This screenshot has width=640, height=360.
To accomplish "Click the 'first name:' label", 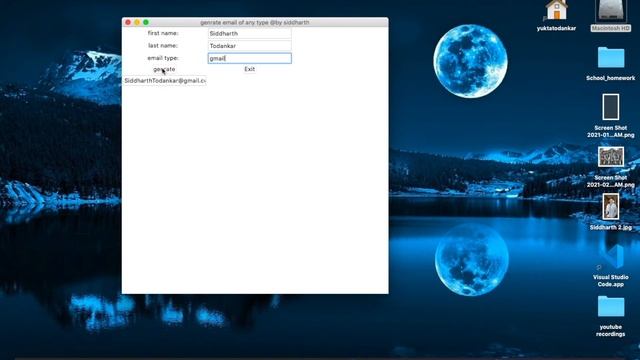I will (x=163, y=33).
